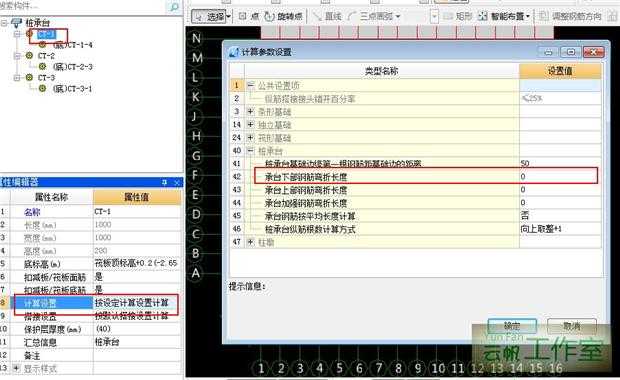Open the 三点画弧 dropdown arrow

pos(398,16)
